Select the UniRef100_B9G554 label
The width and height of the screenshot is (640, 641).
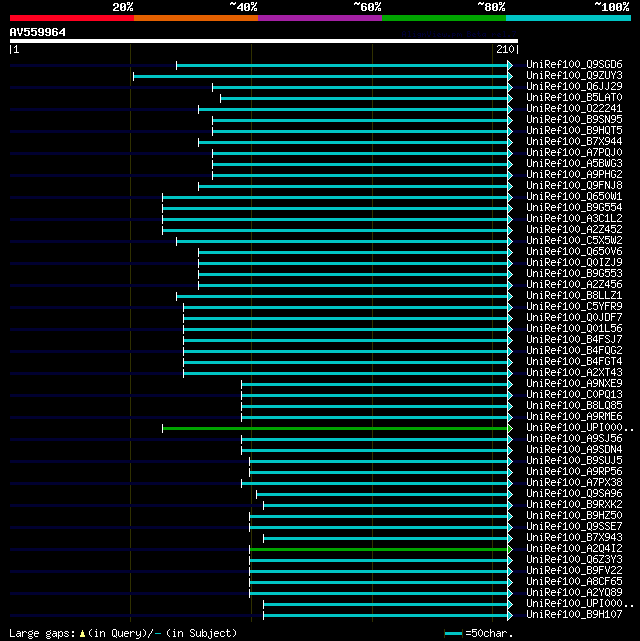click(574, 208)
